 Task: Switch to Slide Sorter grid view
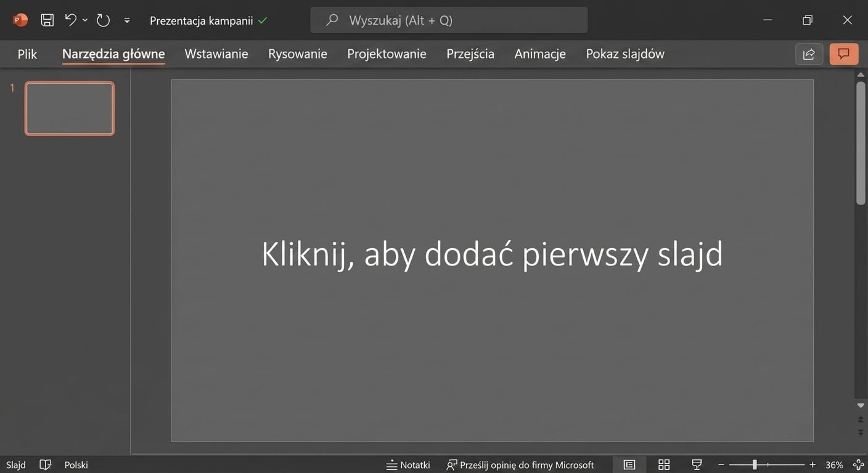[664, 465]
